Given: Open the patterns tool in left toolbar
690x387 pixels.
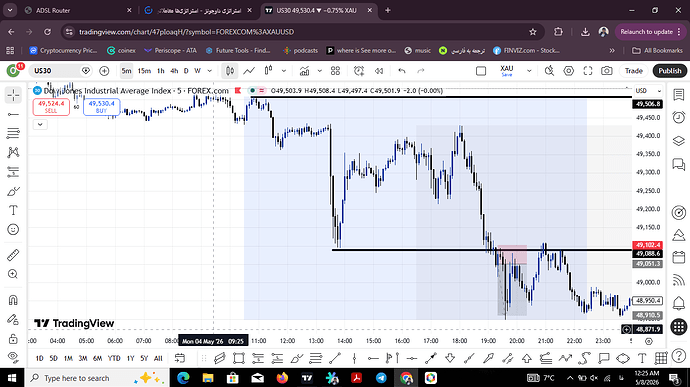Looking at the screenshot, I should click(x=13, y=152).
